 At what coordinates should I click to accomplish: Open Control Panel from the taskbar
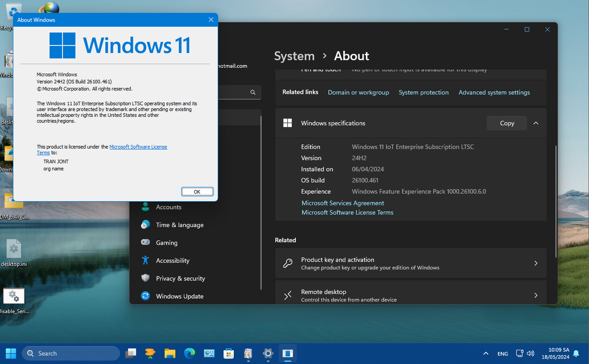(x=209, y=353)
